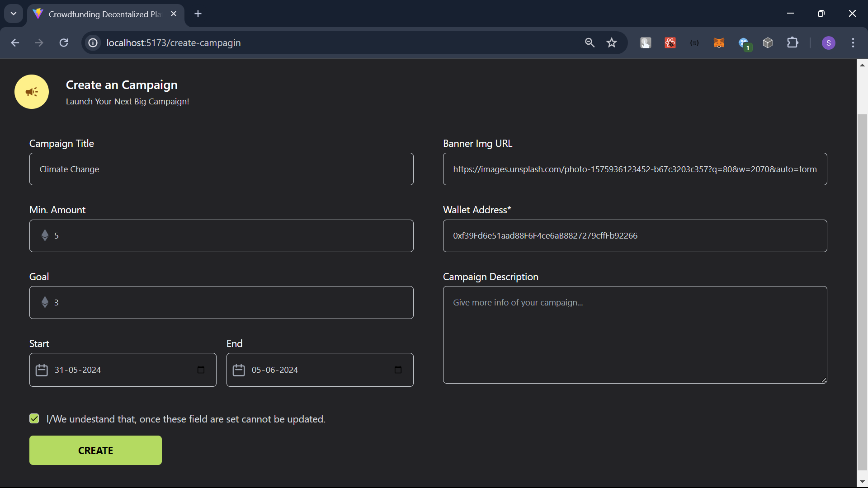Open the zoom magnifier in address bar
Viewport: 868px width, 488px height.
[x=590, y=42]
